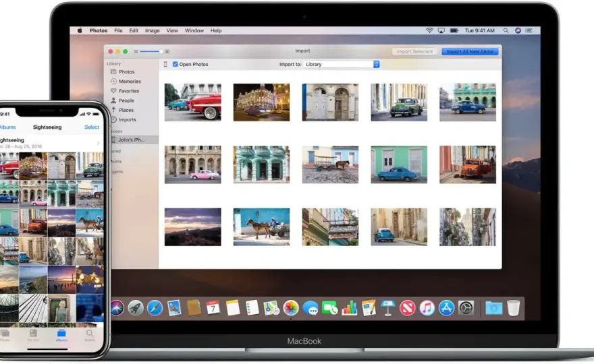Image resolution: width=594 pixels, height=364 pixels.
Task: Open Calendar icon showing 7 in Dock
Action: pyautogui.click(x=213, y=308)
